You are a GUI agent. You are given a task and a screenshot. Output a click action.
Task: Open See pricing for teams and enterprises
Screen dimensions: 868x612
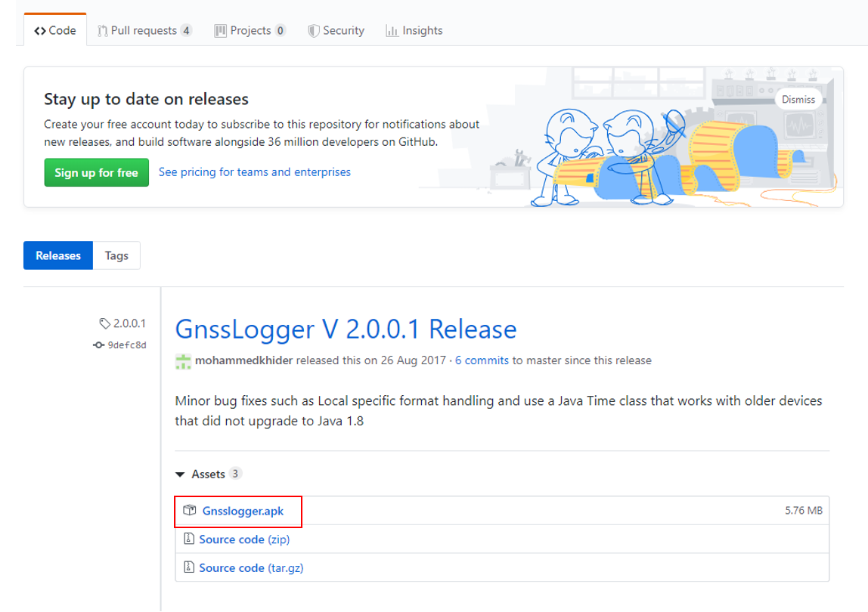(255, 172)
